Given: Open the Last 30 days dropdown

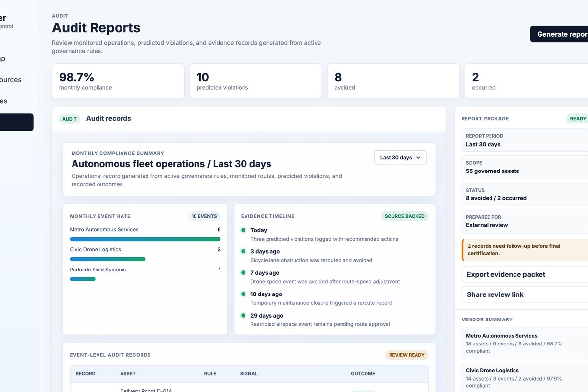Looking at the screenshot, I should pyautogui.click(x=401, y=158).
